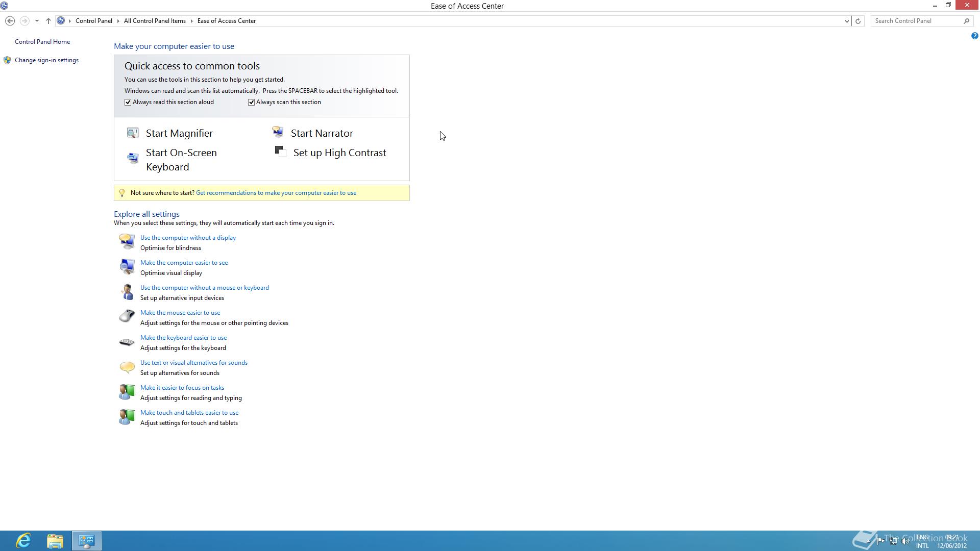Expand the chevron after Control Panel breadcrumb

click(x=118, y=21)
